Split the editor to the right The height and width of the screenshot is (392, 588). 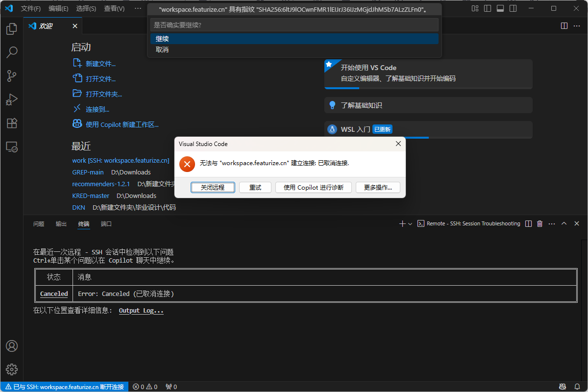click(x=564, y=26)
